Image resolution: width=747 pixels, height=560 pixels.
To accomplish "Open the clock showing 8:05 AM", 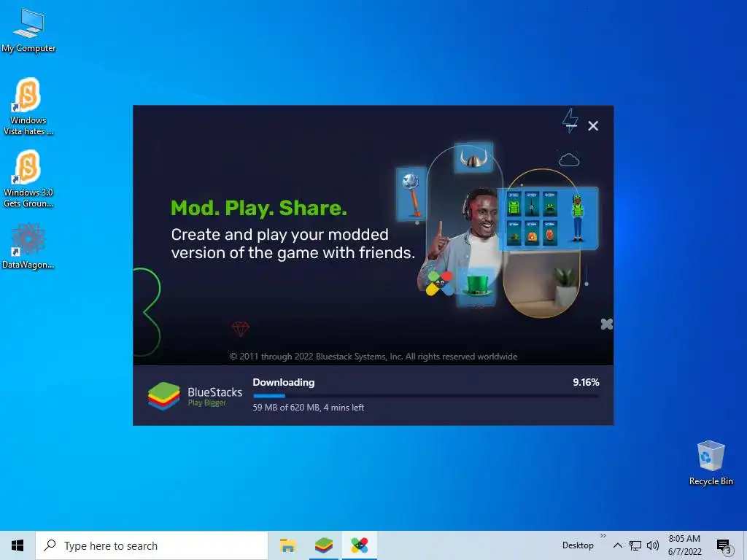I will [684, 545].
